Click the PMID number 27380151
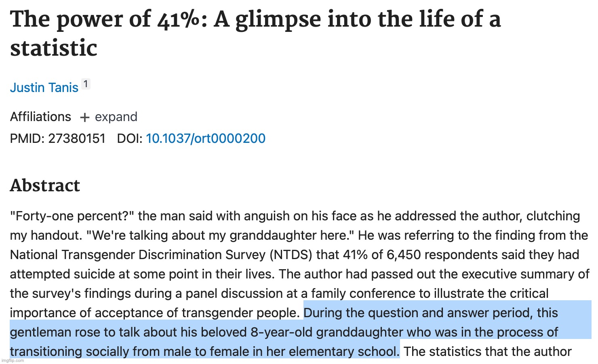The height and width of the screenshot is (364, 598). (77, 138)
